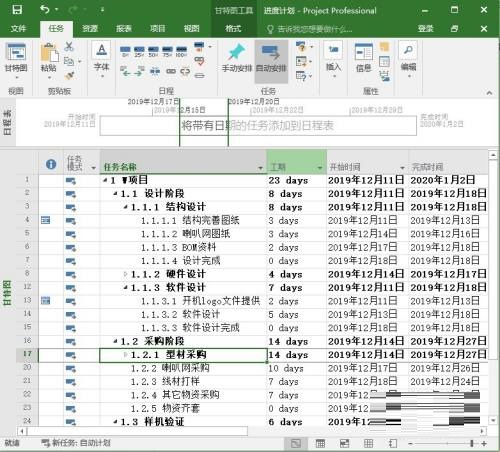The width and height of the screenshot is (500, 452).
Task: Collapse the '1.1.3 软件设计' summary task
Action: pyautogui.click(x=126, y=288)
